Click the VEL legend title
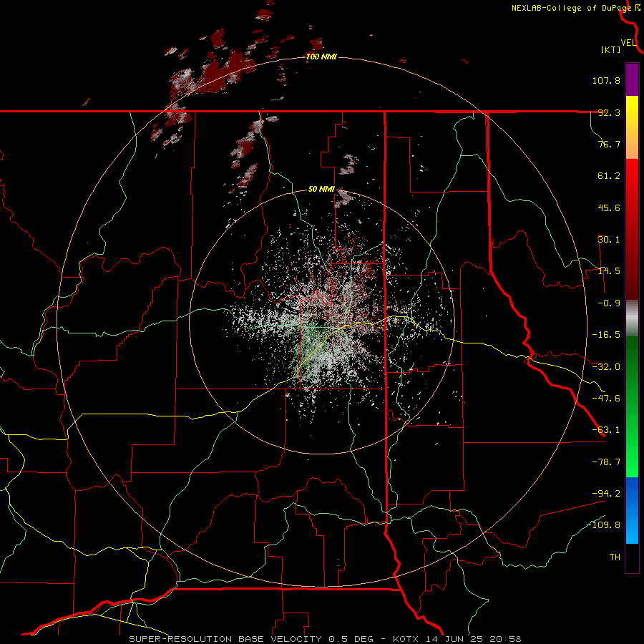This screenshot has width=644, height=644. tap(628, 43)
